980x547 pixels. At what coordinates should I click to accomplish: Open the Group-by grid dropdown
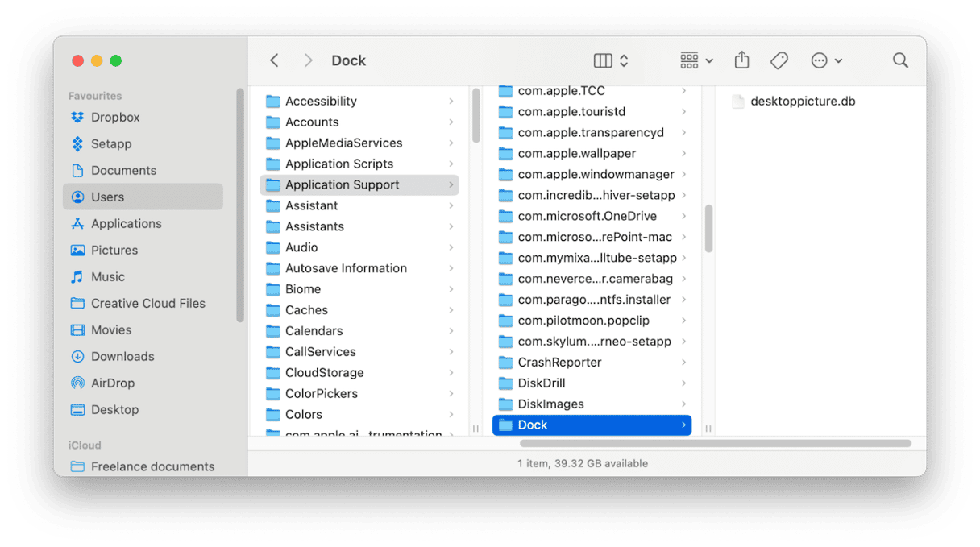pos(696,60)
